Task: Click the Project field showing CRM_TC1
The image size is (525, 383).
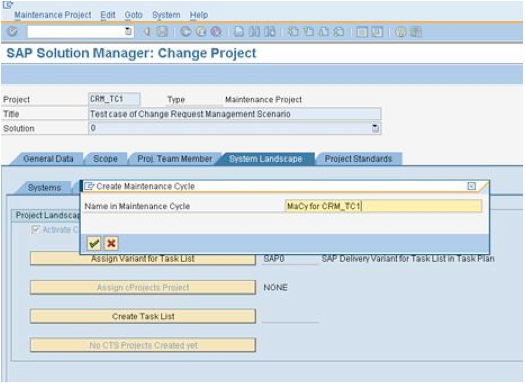Action: pyautogui.click(x=114, y=99)
